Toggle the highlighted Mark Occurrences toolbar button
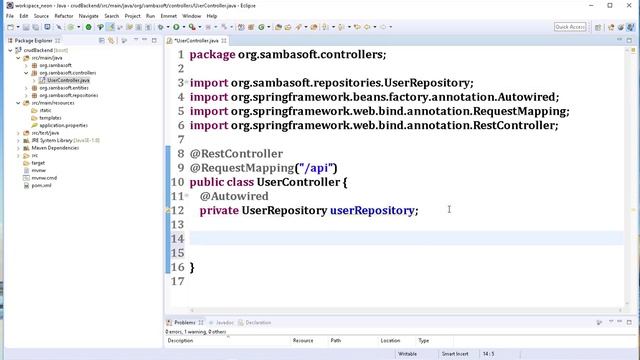 (x=110, y=27)
